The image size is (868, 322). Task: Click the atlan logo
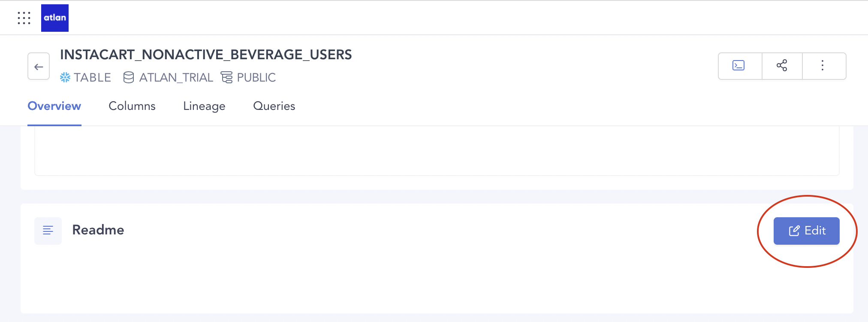point(55,18)
